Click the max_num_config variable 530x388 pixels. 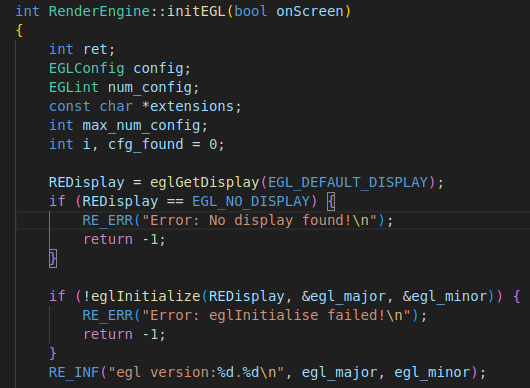point(141,125)
